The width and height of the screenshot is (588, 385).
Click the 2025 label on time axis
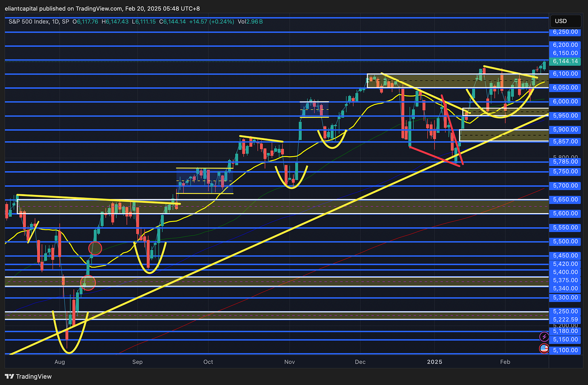(435, 362)
